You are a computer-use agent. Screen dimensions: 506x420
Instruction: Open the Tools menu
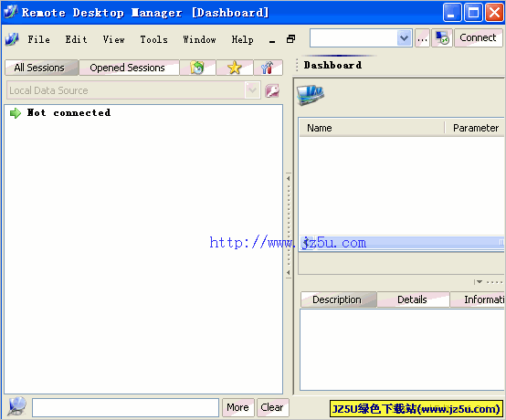153,39
